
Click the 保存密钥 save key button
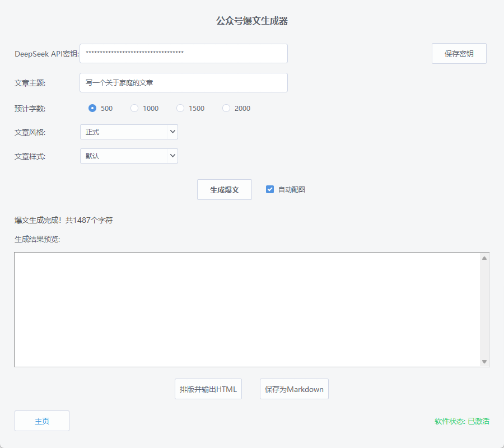(x=459, y=53)
